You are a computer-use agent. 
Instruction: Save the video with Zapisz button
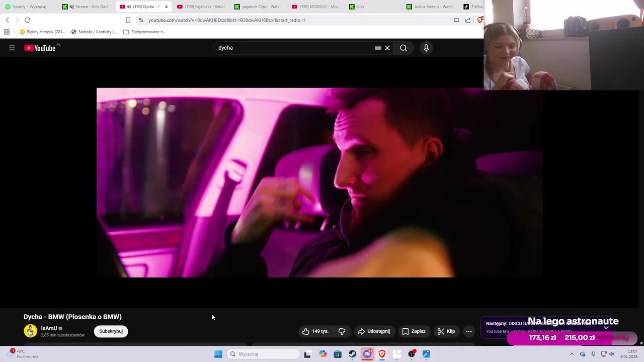(414, 331)
